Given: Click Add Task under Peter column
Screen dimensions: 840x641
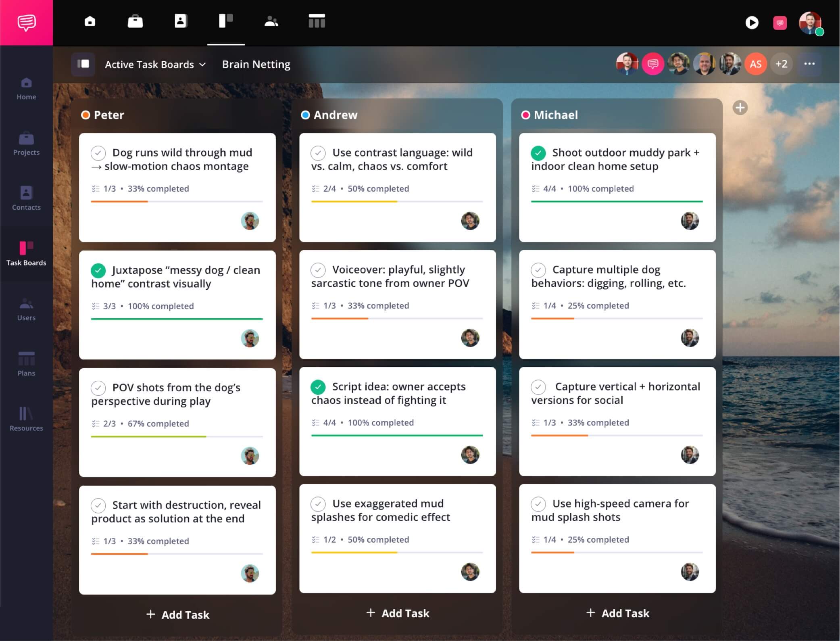Looking at the screenshot, I should (178, 614).
